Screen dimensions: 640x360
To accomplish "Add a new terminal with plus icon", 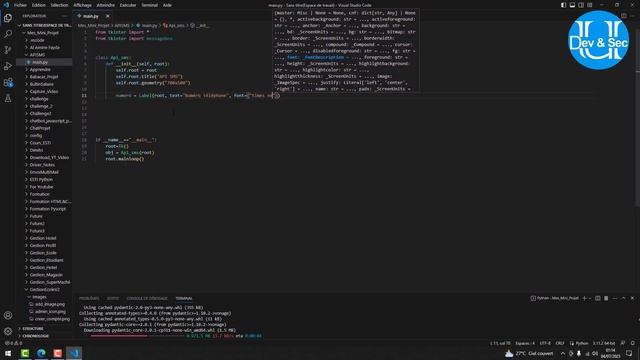I will click(x=584, y=298).
